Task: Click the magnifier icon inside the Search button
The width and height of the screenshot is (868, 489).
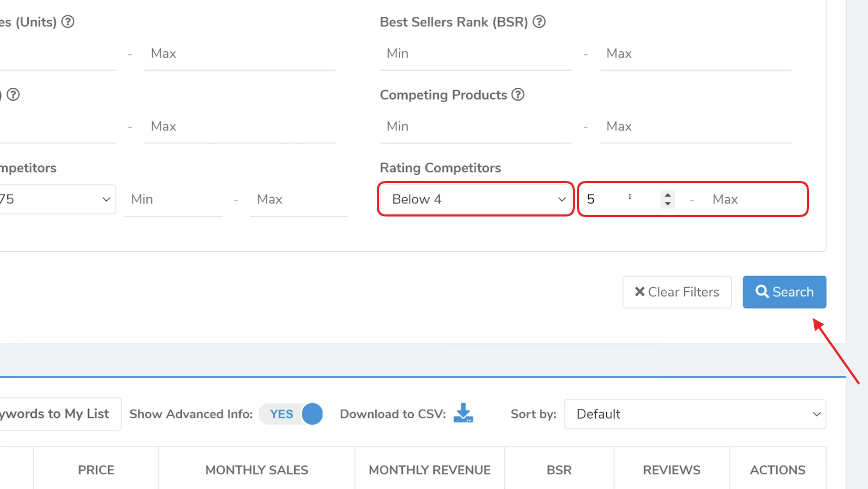Action: pos(762,292)
